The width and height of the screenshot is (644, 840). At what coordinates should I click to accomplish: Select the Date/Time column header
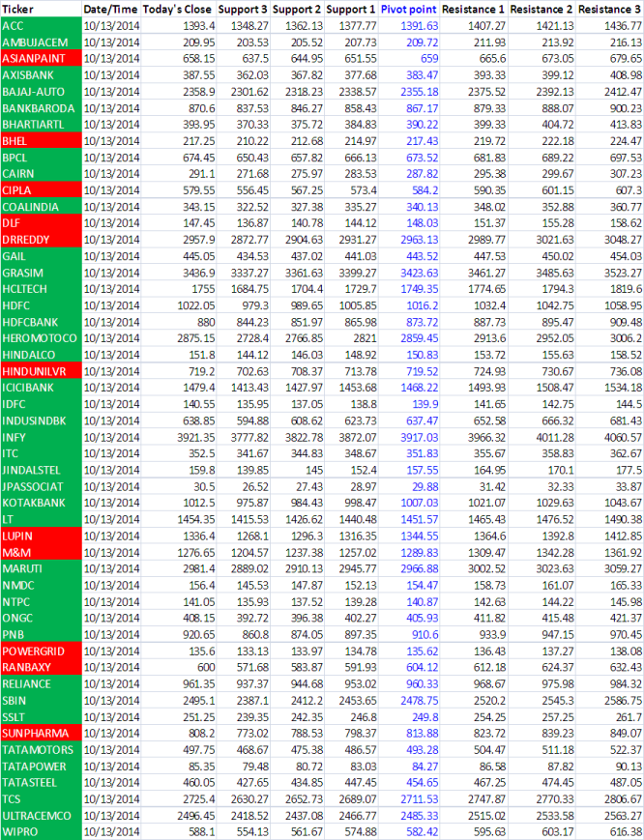pyautogui.click(x=111, y=9)
